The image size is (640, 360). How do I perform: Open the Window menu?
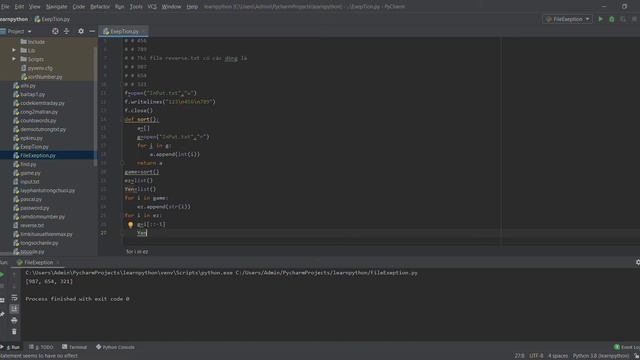171,7
